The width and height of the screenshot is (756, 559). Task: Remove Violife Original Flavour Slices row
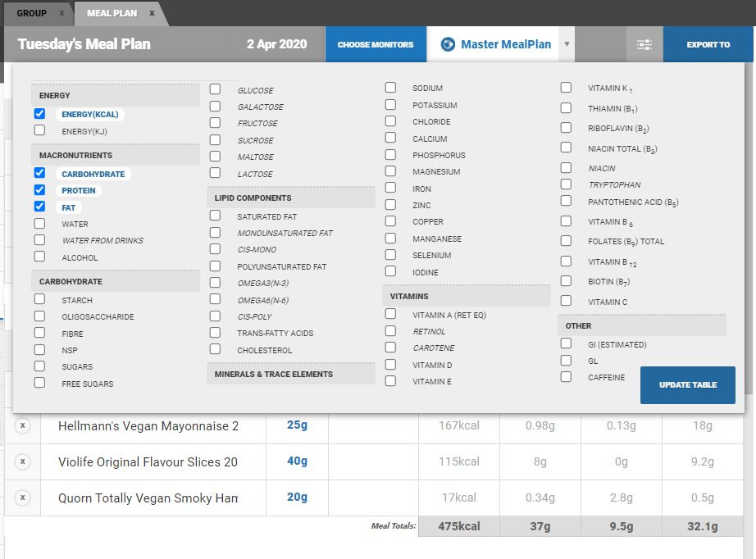(23, 462)
